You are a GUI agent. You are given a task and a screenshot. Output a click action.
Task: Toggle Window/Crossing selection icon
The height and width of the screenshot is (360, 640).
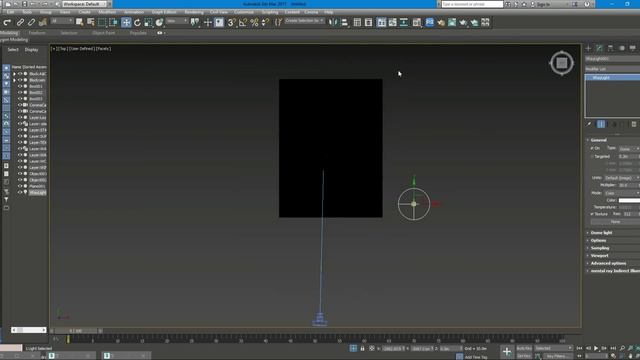click(x=113, y=22)
